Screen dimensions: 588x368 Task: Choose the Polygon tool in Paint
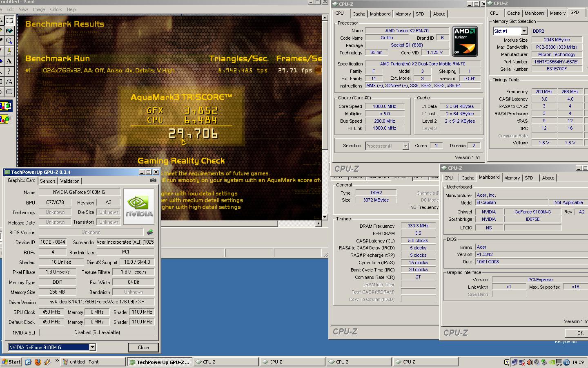(9, 82)
